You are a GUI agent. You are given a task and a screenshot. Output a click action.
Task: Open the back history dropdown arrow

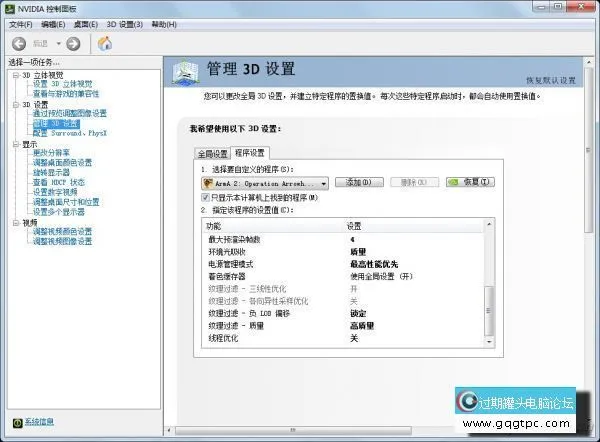pos(59,44)
